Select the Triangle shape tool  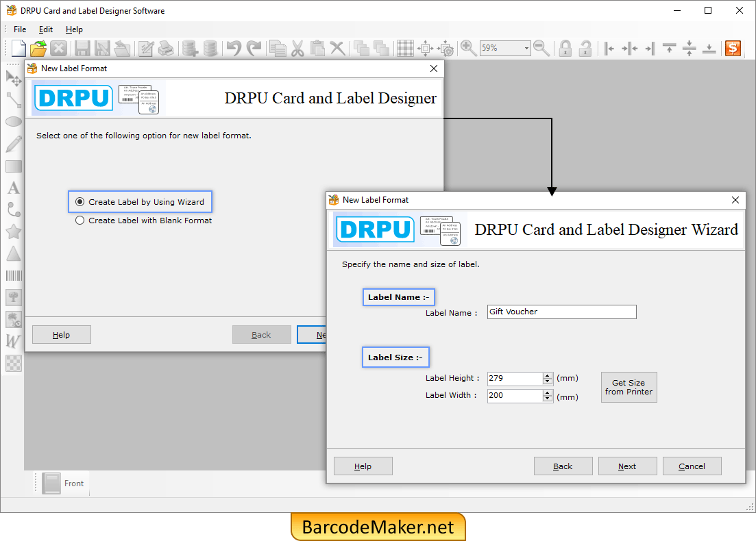click(14, 253)
